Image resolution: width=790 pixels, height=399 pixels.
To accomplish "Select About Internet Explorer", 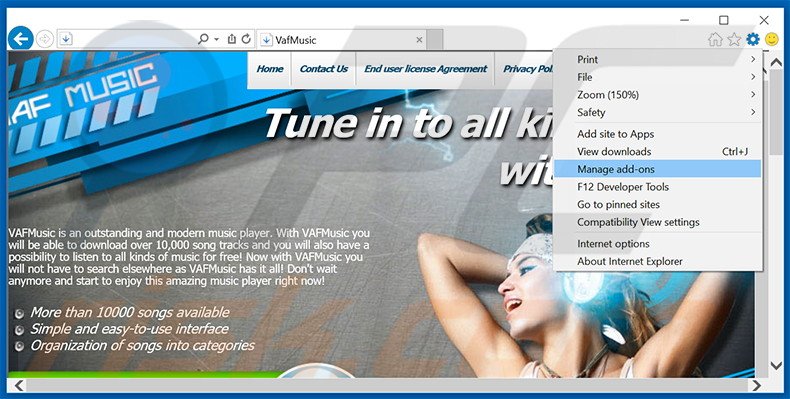I will tap(658, 261).
